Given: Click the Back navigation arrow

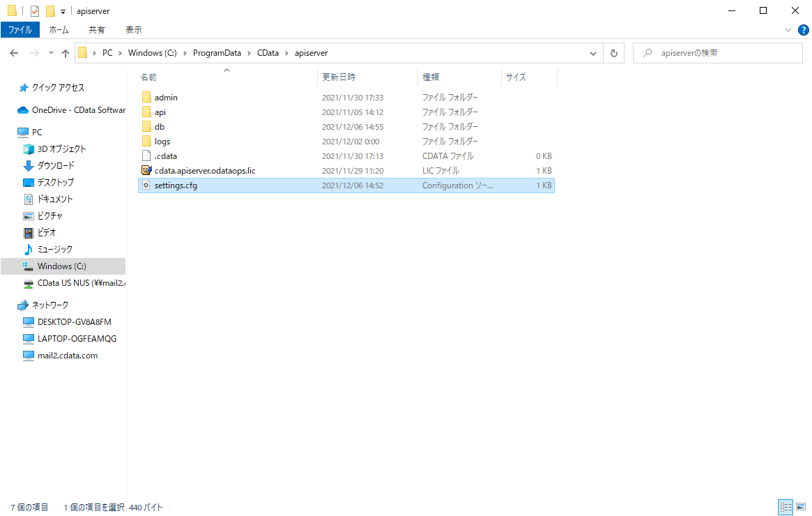Looking at the screenshot, I should tap(14, 53).
